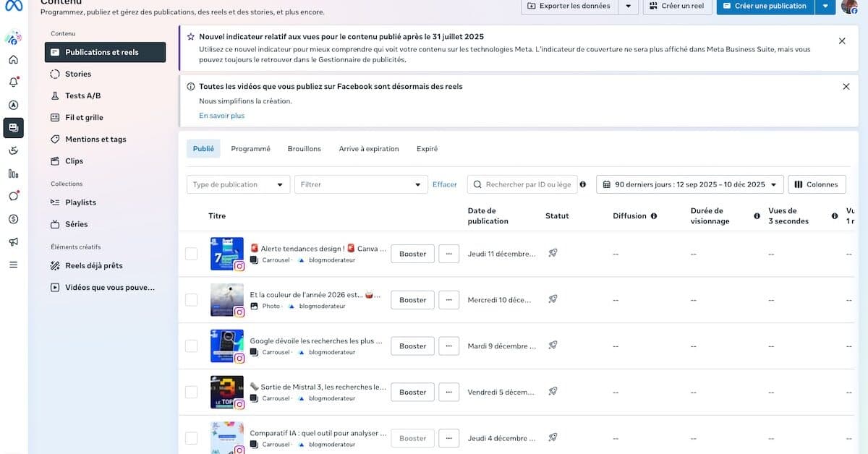The image size is (868, 454).
Task: Open the Content icon in left rail
Action: click(x=13, y=128)
